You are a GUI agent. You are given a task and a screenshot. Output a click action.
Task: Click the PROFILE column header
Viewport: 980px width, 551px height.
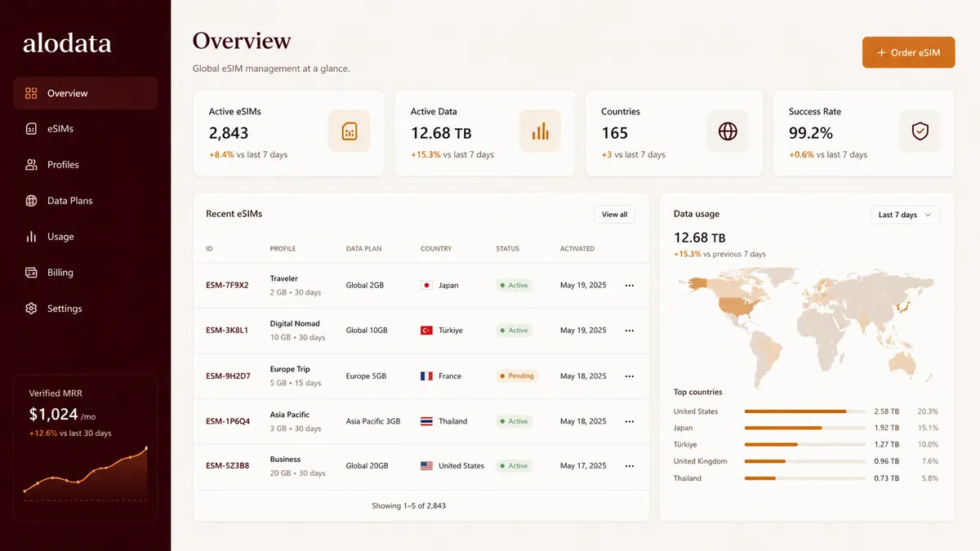pos(283,249)
